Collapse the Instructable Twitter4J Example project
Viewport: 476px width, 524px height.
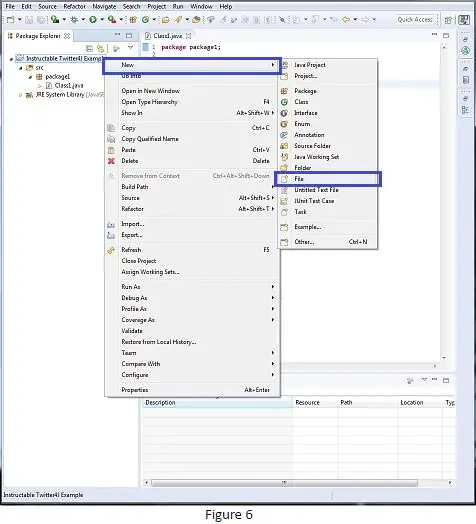tap(11, 59)
